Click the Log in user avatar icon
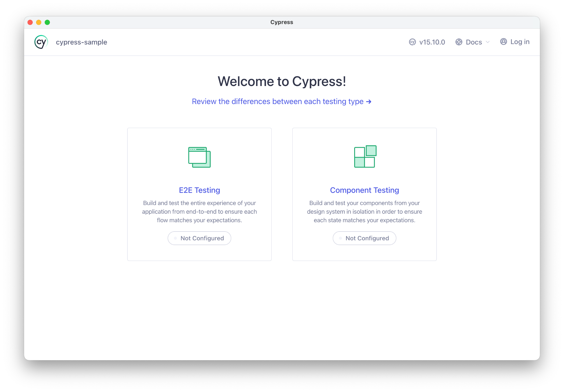Screen dimensions: 564x392 tap(503, 42)
